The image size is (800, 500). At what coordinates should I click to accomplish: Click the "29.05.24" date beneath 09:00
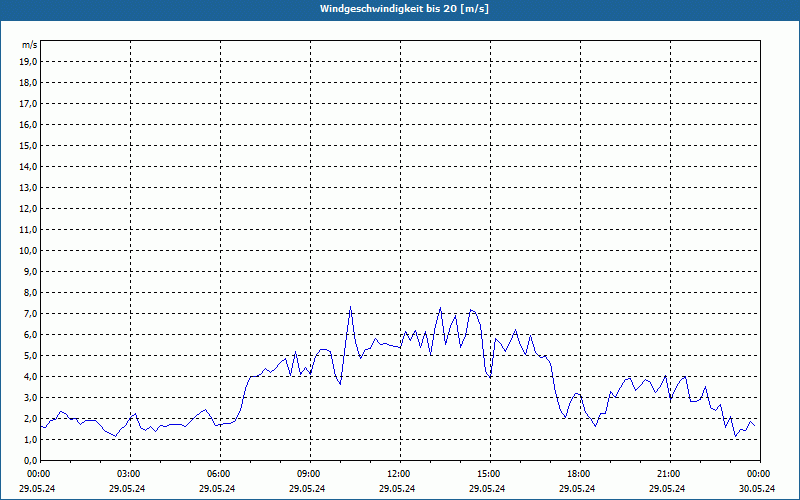[x=307, y=488]
